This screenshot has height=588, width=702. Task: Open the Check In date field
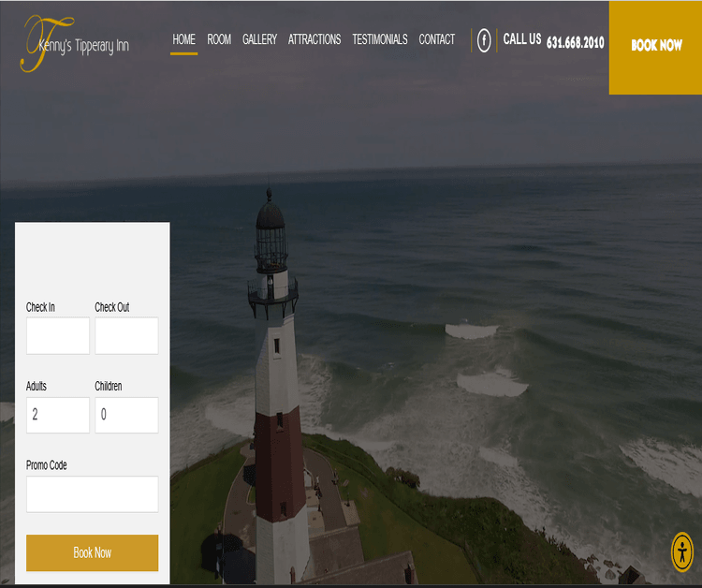point(58,335)
